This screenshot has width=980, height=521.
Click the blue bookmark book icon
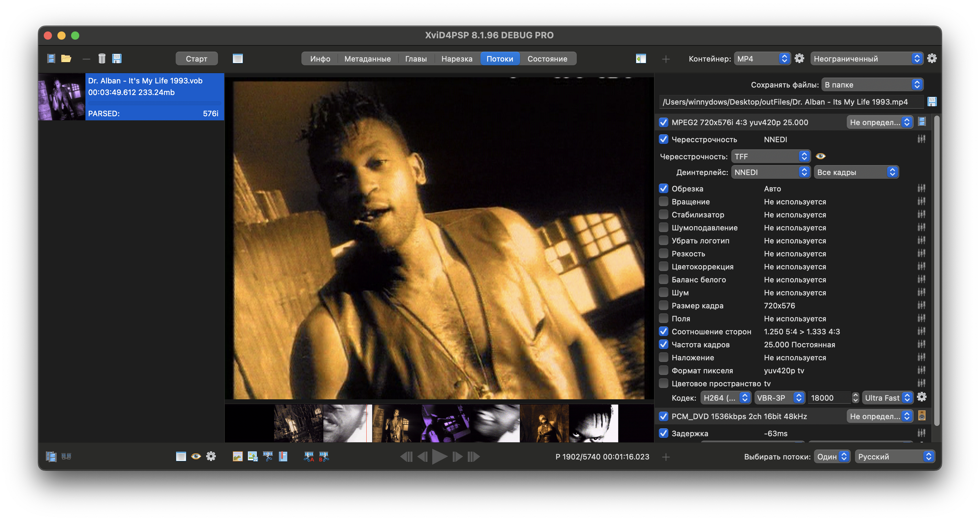(283, 456)
